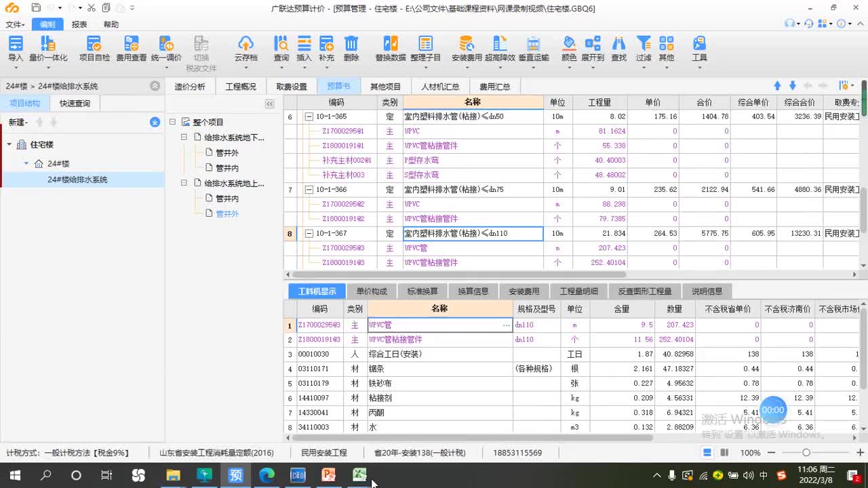Open the 文件 menu
This screenshot has height=488, width=868.
15,24
